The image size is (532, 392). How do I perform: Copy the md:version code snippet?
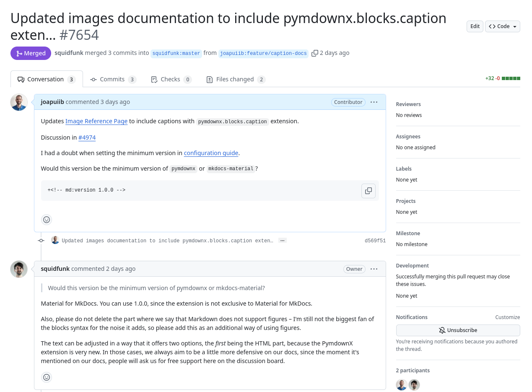pos(369,191)
